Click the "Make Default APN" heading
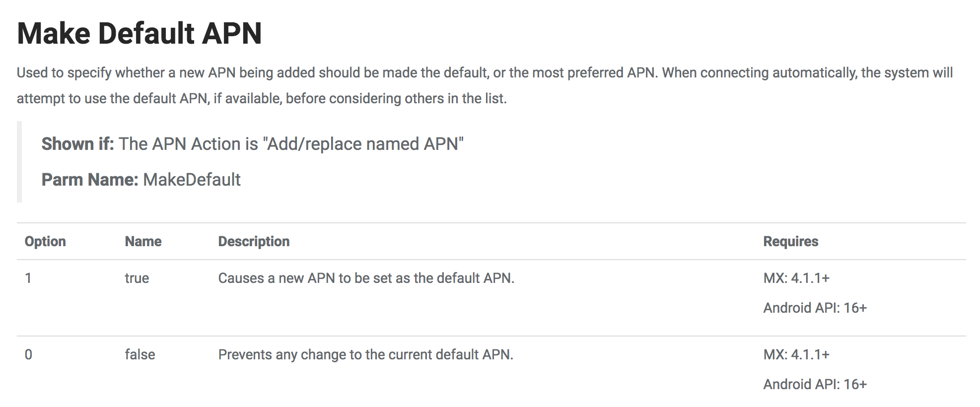Viewport: 980px width, 407px height. 140,34
